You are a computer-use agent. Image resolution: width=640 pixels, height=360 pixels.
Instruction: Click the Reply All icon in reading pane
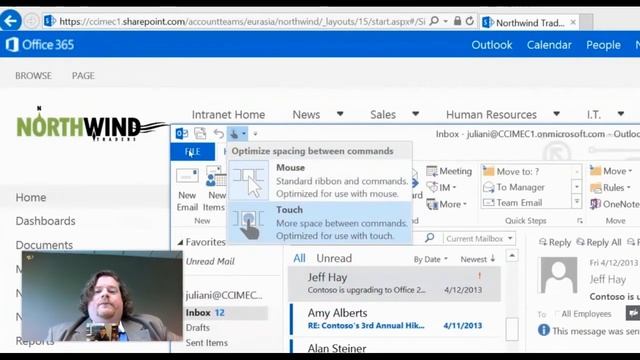coord(580,242)
